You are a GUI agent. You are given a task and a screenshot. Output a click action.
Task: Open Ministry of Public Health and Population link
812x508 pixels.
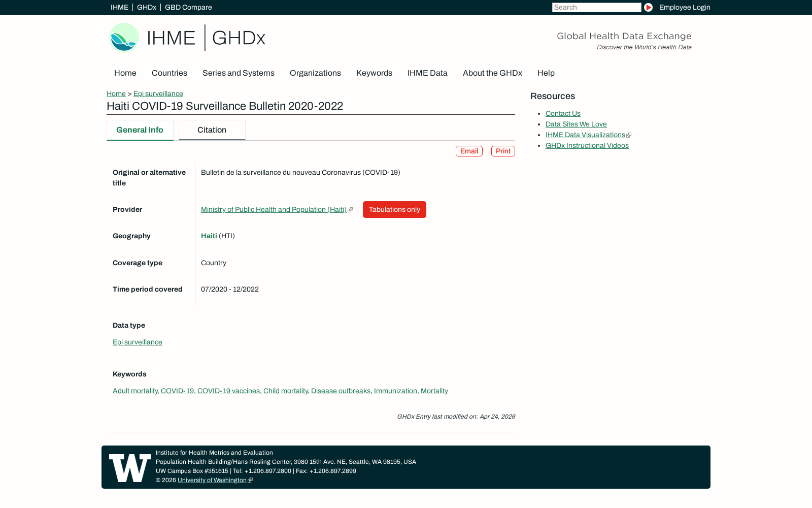pos(274,209)
